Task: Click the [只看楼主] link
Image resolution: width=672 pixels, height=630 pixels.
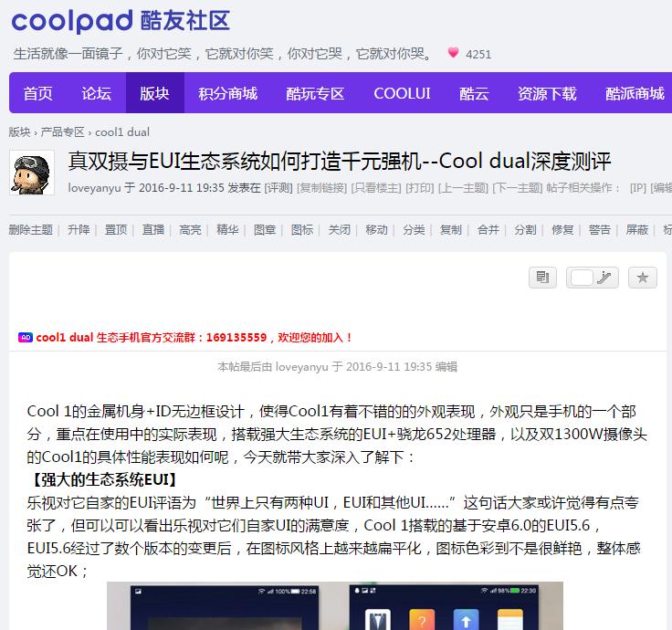Action: tap(376, 188)
